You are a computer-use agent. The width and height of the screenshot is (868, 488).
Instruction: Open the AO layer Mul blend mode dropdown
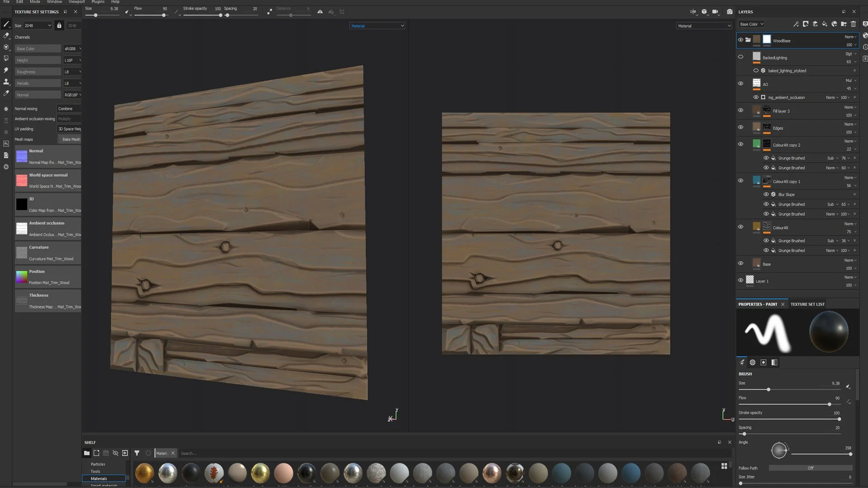coord(850,80)
